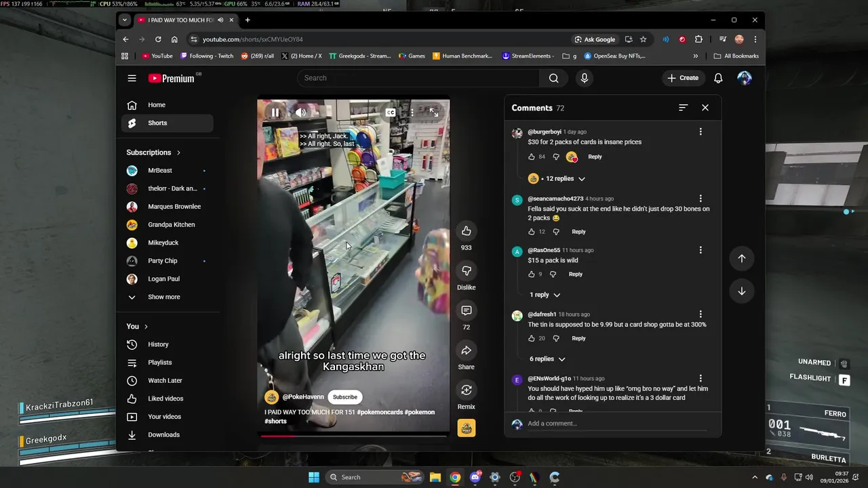This screenshot has width=868, height=488.
Task: Go to the next Short (down arrow)
Action: tap(742, 291)
